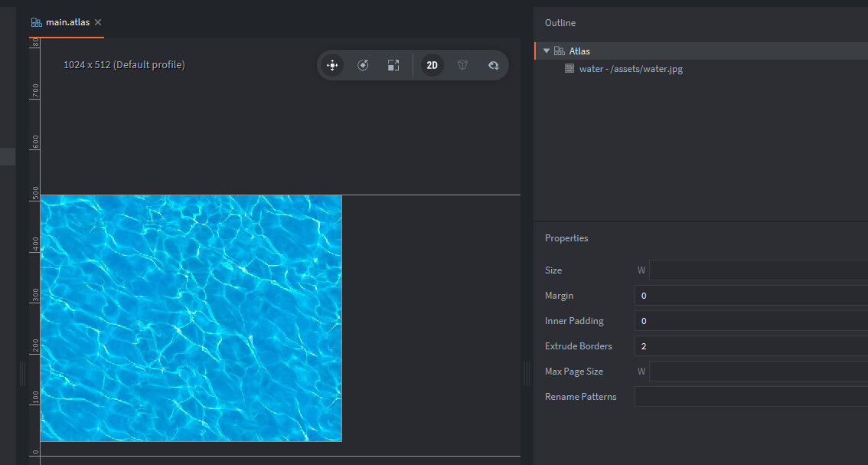Click the image icon beside water.jpg entry
The height and width of the screenshot is (465, 868).
pyautogui.click(x=569, y=69)
